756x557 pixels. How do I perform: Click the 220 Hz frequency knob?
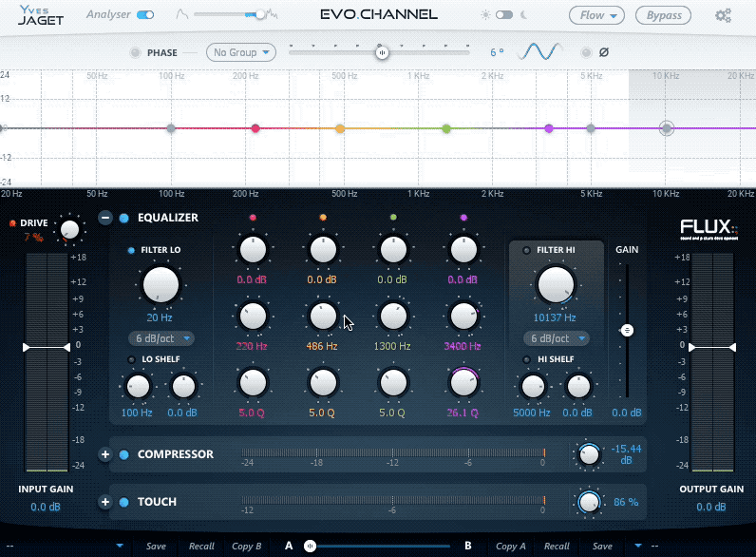point(253,317)
